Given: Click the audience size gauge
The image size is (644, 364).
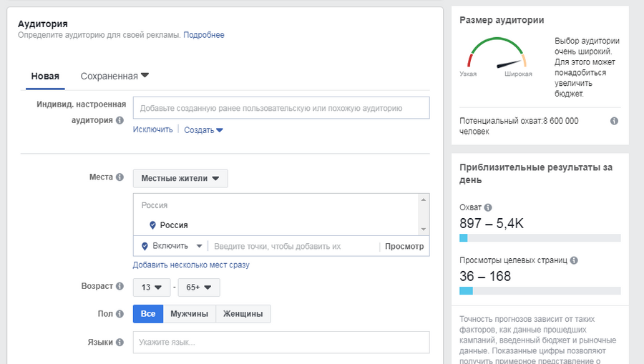Looking at the screenshot, I should coord(497,54).
